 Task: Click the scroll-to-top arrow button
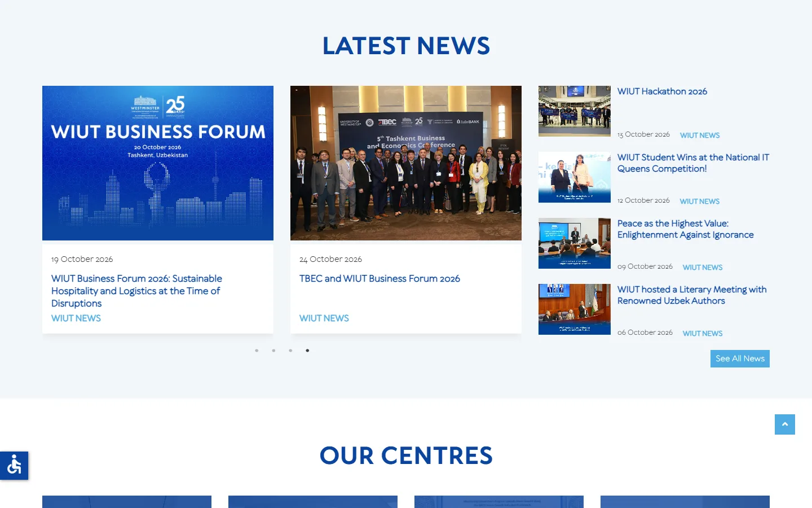[x=785, y=424]
